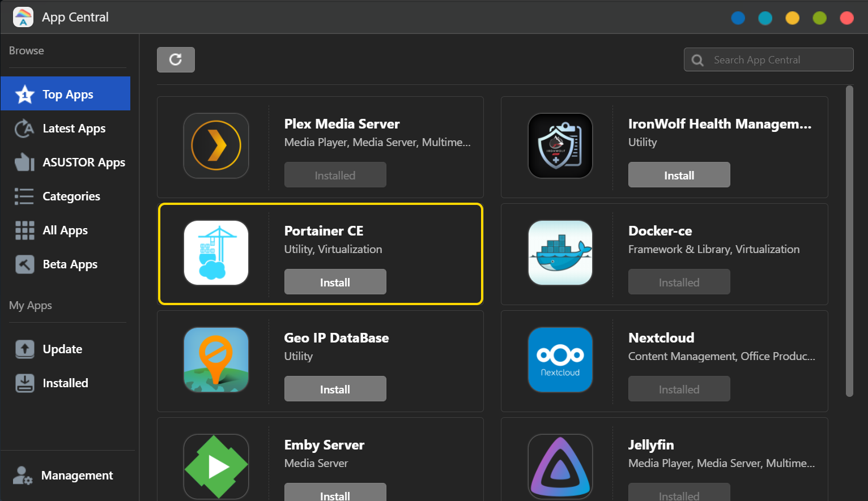Screen dimensions: 868x501
Task: Click the Emby Server green play icon
Action: point(216,466)
